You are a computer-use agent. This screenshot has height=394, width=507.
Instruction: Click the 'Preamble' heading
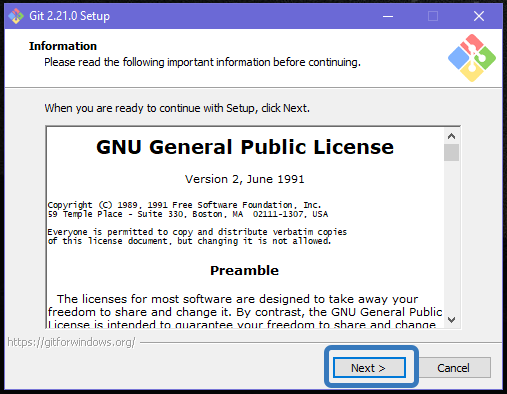click(x=244, y=270)
